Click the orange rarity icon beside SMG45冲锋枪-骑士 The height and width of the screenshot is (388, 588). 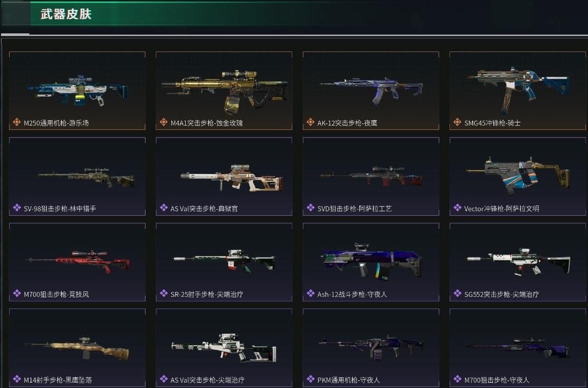pos(458,122)
